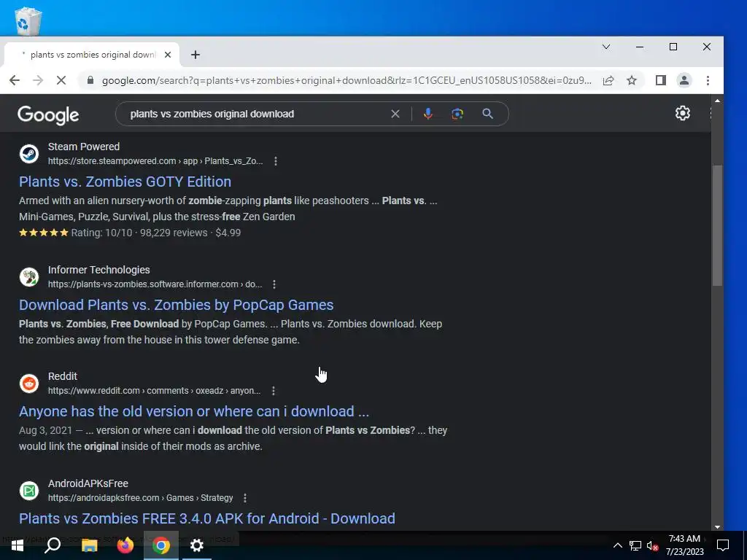Open the Windows Start menu
The width and height of the screenshot is (747, 560).
pyautogui.click(x=17, y=545)
